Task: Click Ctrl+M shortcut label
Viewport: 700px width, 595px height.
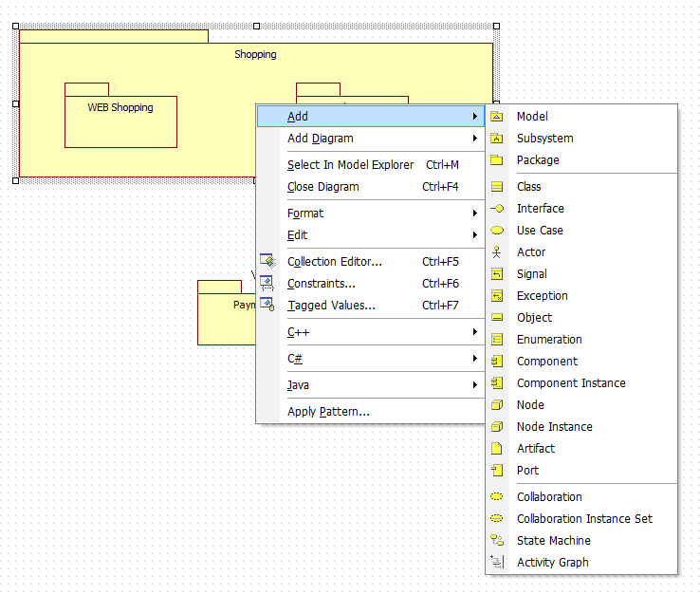Action: (442, 165)
